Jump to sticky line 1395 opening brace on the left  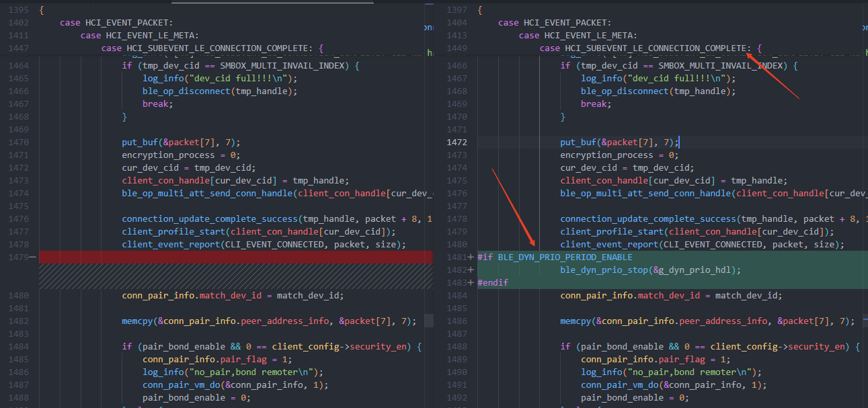(x=42, y=10)
